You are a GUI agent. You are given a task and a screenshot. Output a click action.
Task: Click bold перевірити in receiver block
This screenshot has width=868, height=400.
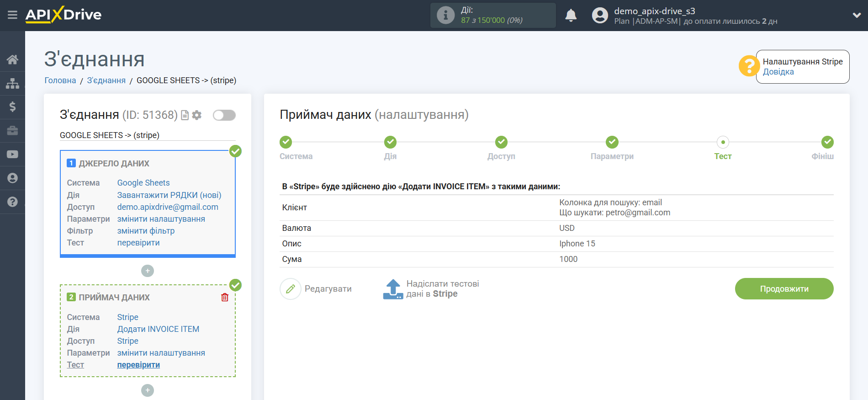tap(138, 365)
